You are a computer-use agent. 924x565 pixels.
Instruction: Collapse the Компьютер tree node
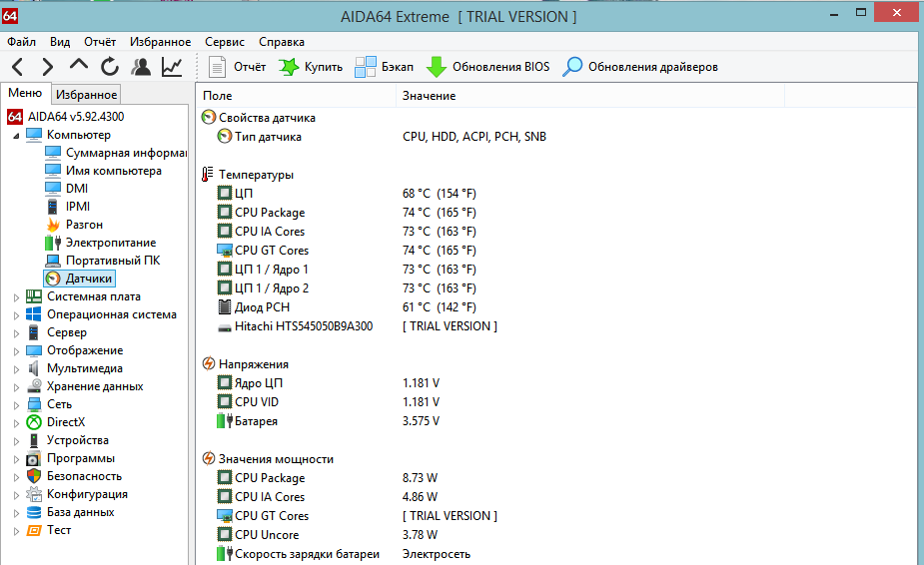point(16,136)
